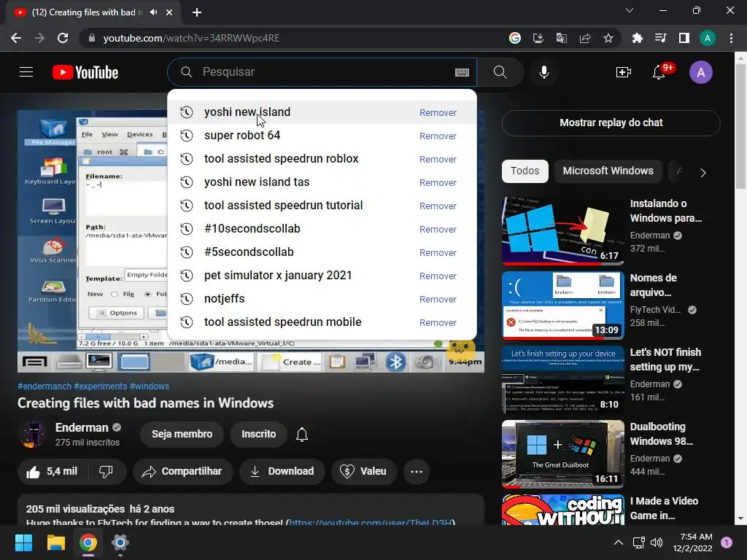The image size is (747, 560).
Task: Select the Microsoft Windows chip
Action: tap(608, 171)
